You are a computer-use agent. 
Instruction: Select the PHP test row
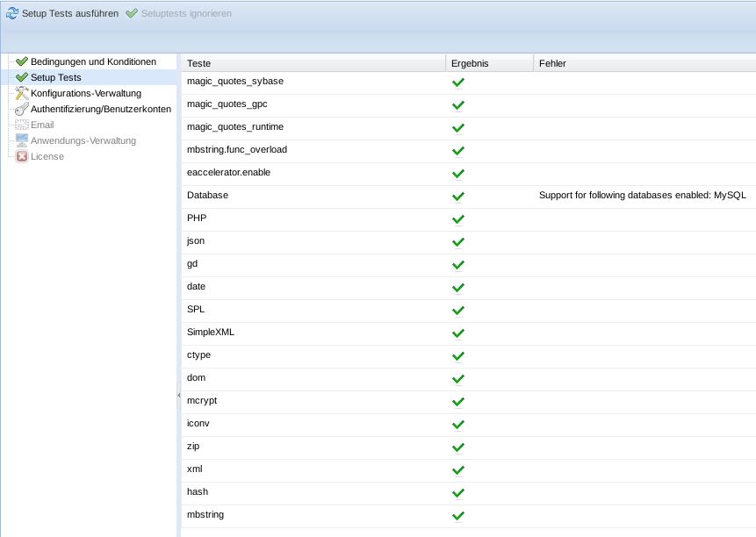click(x=469, y=219)
